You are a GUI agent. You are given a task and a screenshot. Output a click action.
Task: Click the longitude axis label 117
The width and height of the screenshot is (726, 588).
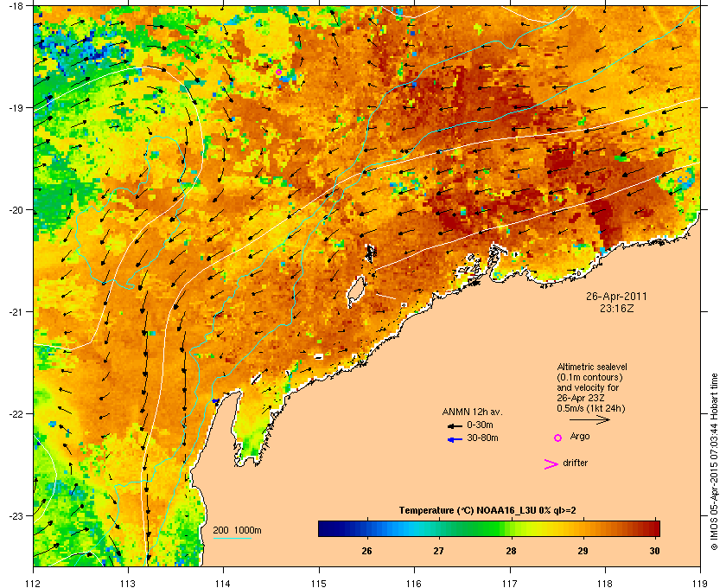pyautogui.click(x=510, y=584)
